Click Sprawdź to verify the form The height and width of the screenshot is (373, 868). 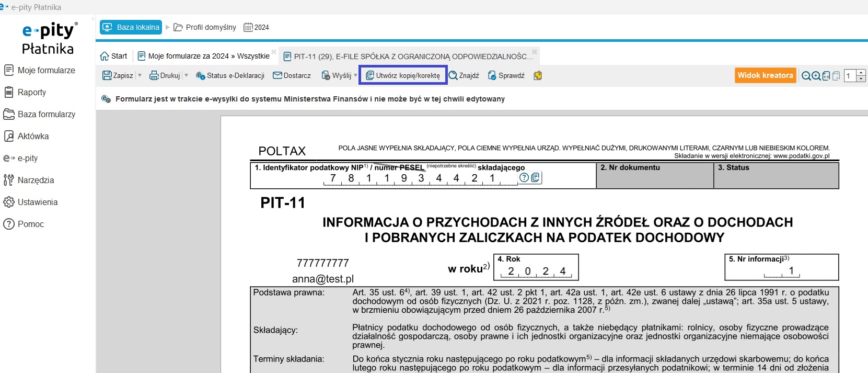(506, 75)
